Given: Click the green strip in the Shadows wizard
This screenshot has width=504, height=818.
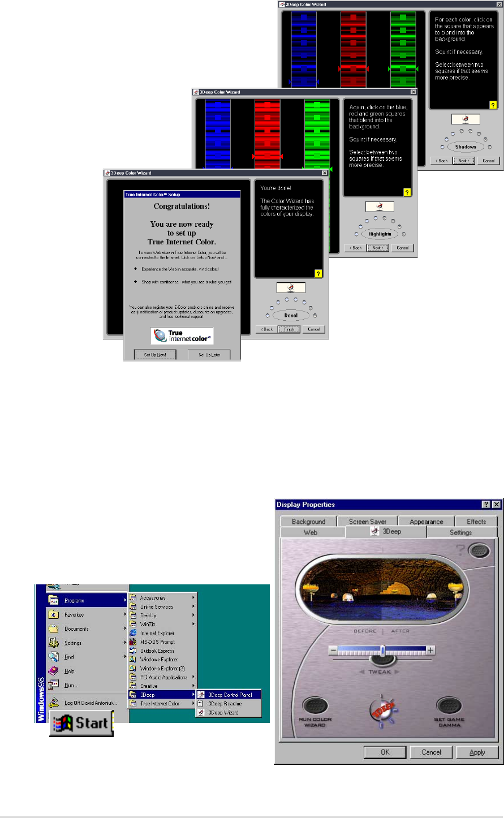Looking at the screenshot, I should pyautogui.click(x=403, y=50).
